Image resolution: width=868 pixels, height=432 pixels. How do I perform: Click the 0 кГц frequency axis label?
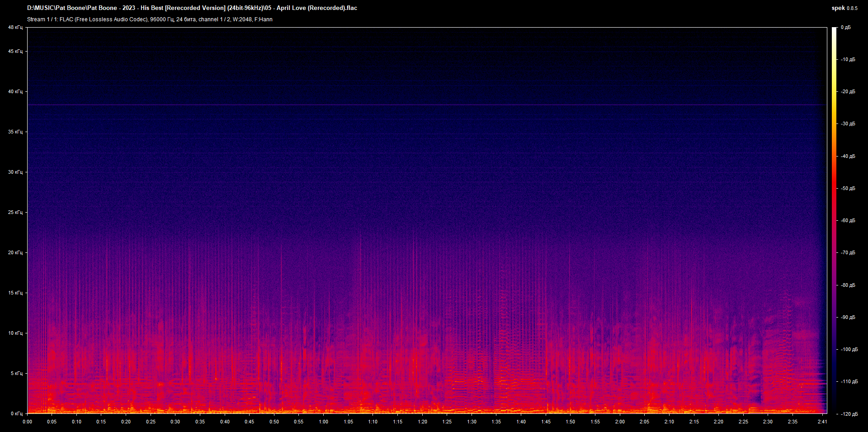click(x=16, y=414)
